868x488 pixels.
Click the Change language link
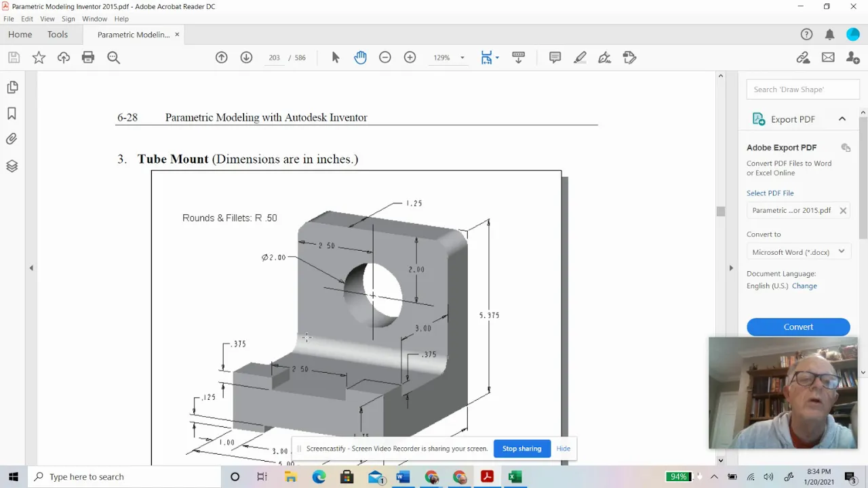coord(804,286)
